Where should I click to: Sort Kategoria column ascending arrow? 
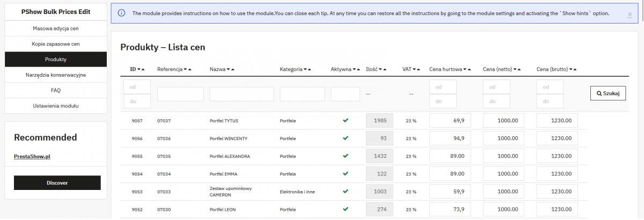coord(310,69)
